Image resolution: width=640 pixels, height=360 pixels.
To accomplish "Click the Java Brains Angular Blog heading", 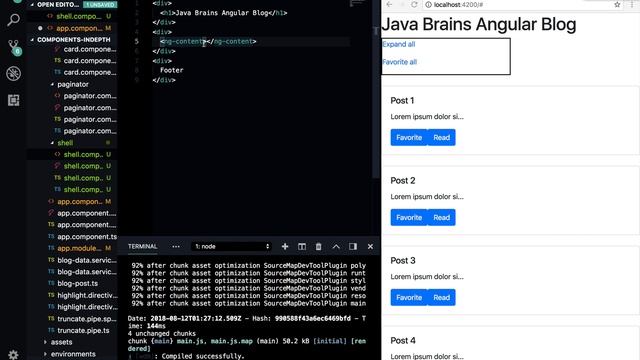I will (x=479, y=24).
